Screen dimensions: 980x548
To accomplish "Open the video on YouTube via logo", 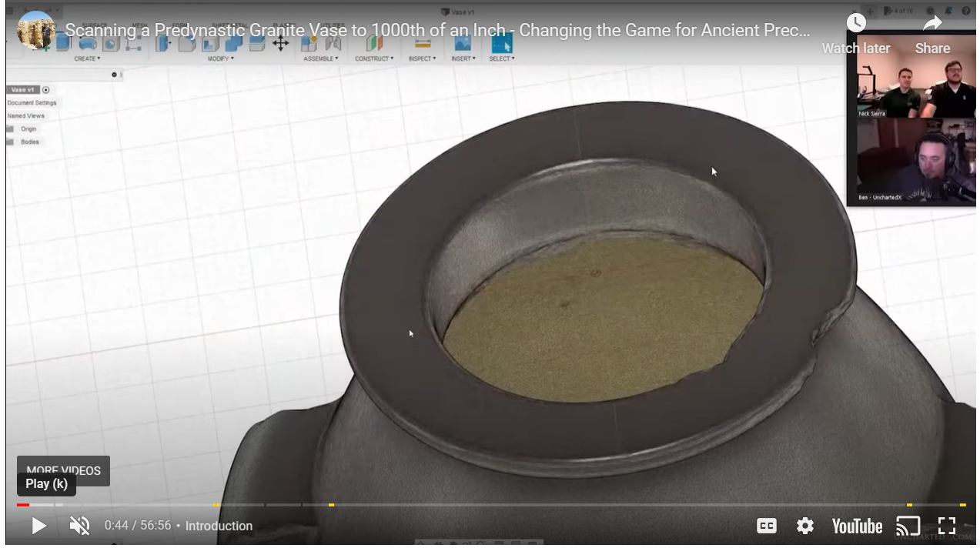I will [857, 526].
